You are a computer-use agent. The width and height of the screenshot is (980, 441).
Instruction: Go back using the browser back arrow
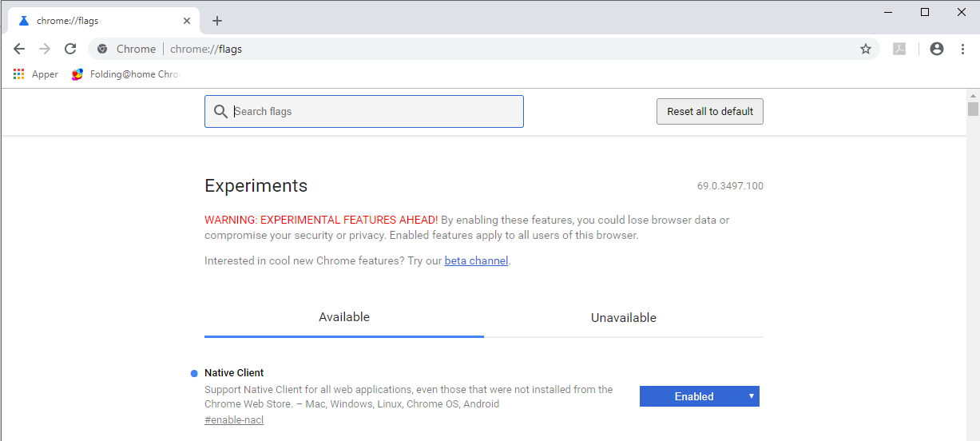point(19,49)
